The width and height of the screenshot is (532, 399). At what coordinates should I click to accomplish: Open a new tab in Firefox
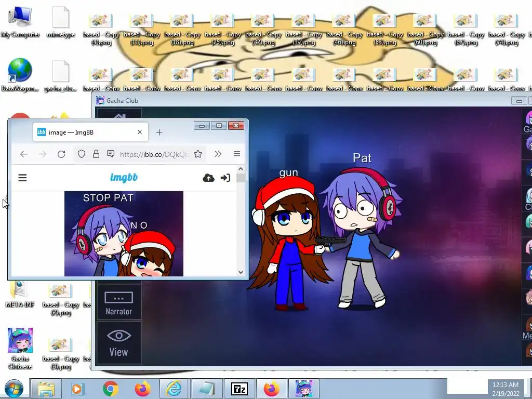click(159, 132)
